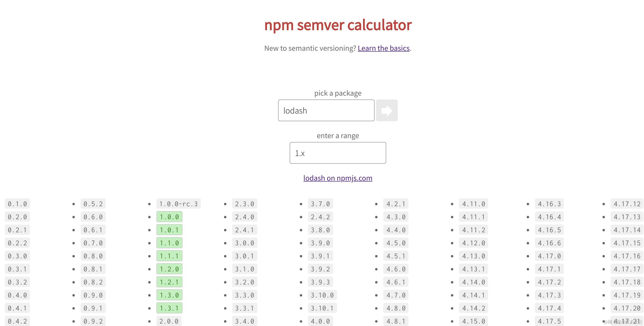
Task: Select version 2.3.0 badge
Action: (244, 204)
